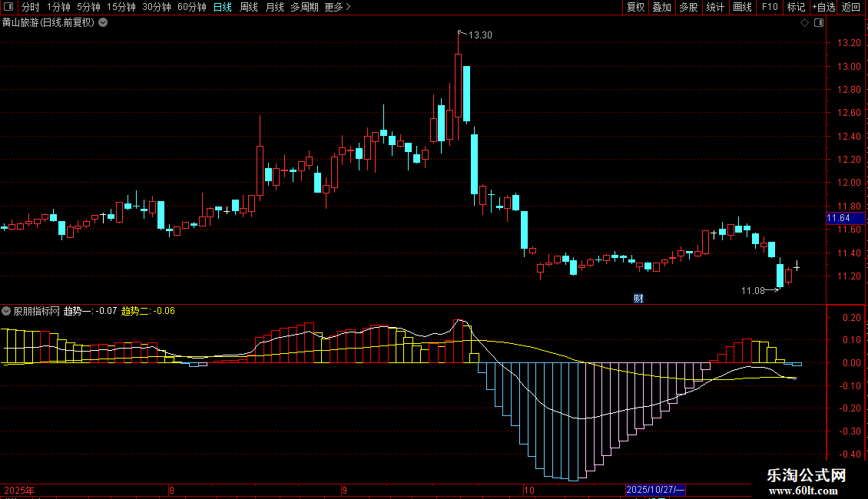Click the 财 finance marker icon
This screenshot has width=868, height=499.
click(638, 299)
